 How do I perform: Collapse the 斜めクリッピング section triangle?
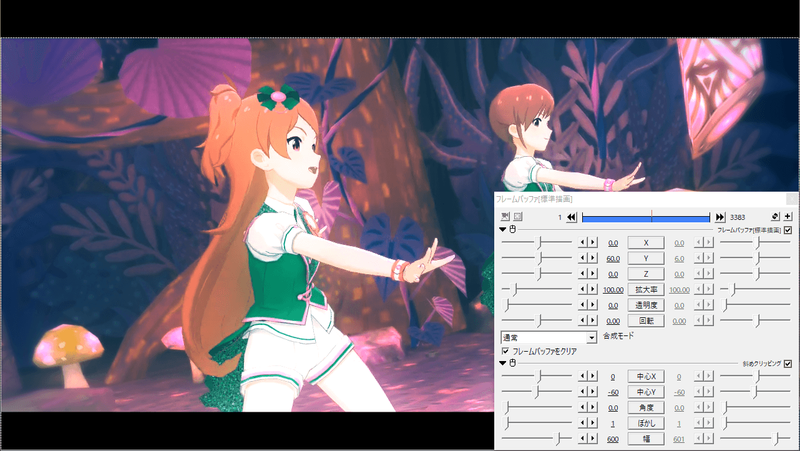coord(503,363)
